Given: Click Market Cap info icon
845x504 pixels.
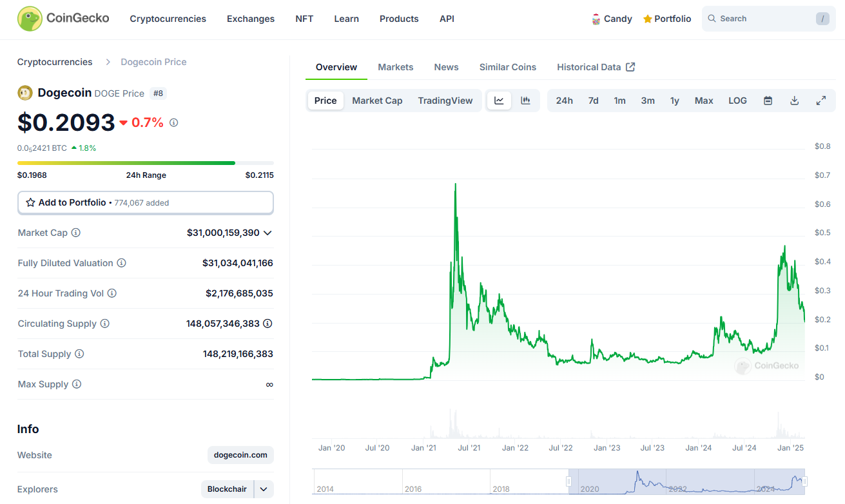Looking at the screenshot, I should click(x=76, y=233).
